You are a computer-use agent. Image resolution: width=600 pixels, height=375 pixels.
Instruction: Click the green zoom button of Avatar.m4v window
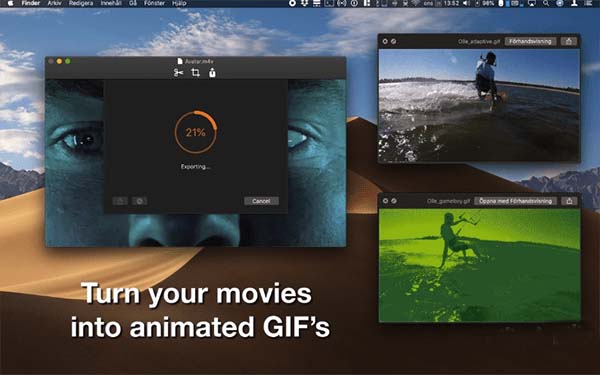[68, 61]
